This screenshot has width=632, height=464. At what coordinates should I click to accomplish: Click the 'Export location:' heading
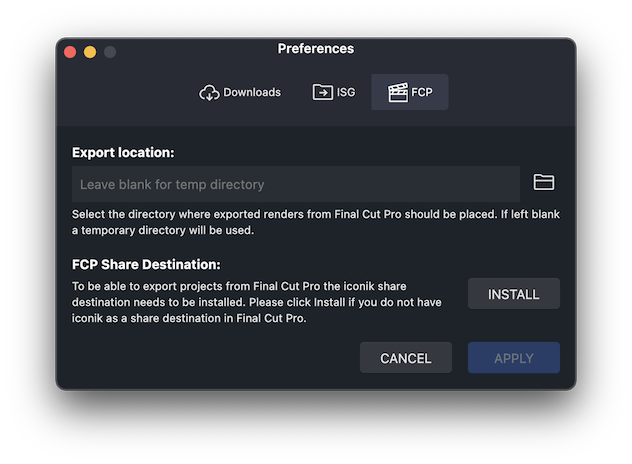(x=123, y=153)
